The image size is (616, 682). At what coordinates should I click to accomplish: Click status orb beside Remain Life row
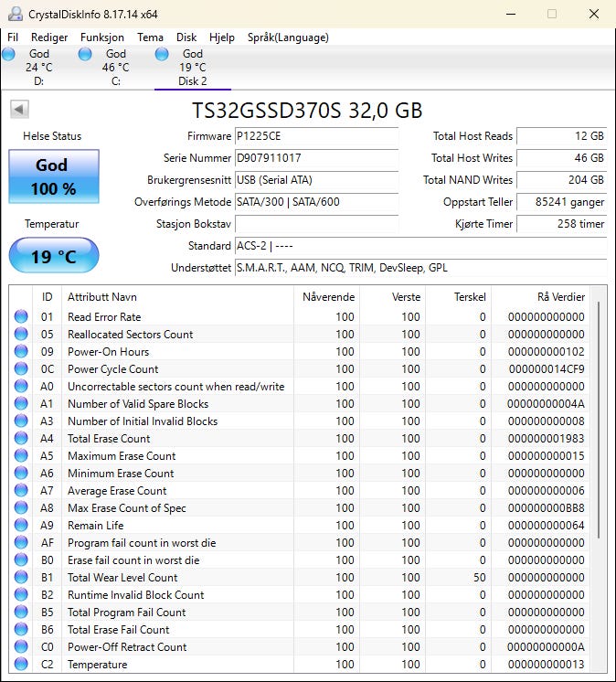coord(21,526)
